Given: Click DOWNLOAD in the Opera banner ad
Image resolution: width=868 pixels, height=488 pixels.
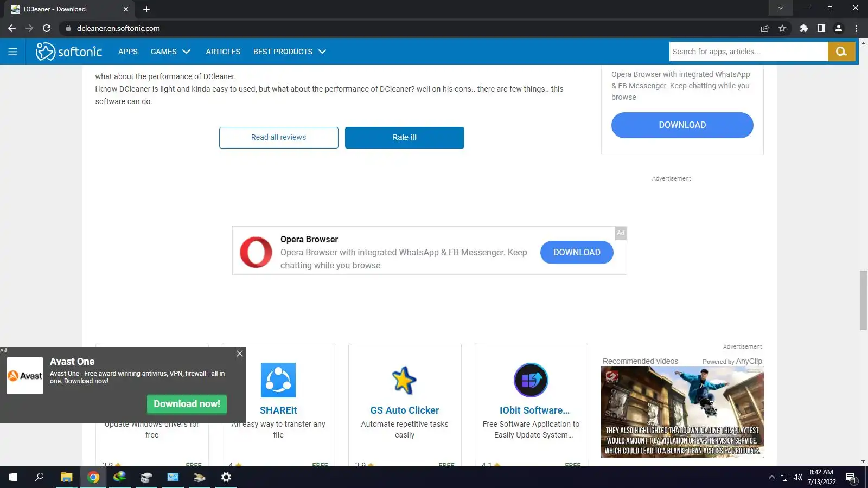Looking at the screenshot, I should click(577, 253).
